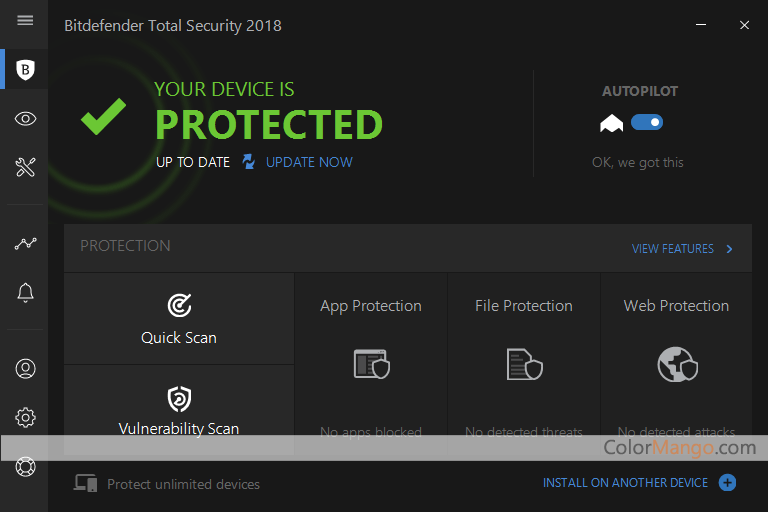Click the File Protection document-shield icon
The image size is (768, 512).
(525, 364)
